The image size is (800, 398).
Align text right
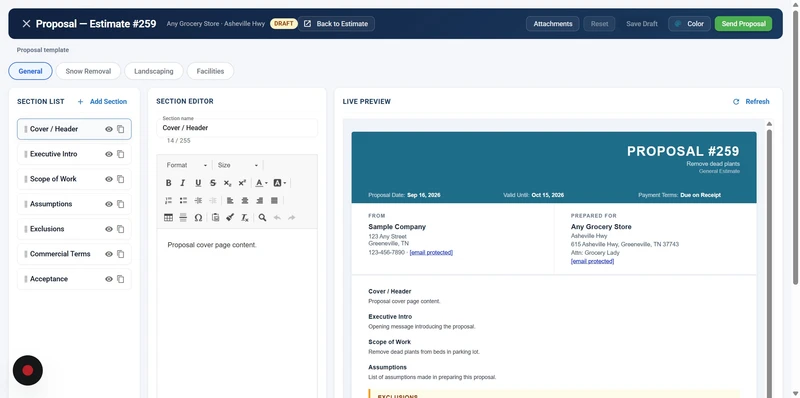260,201
